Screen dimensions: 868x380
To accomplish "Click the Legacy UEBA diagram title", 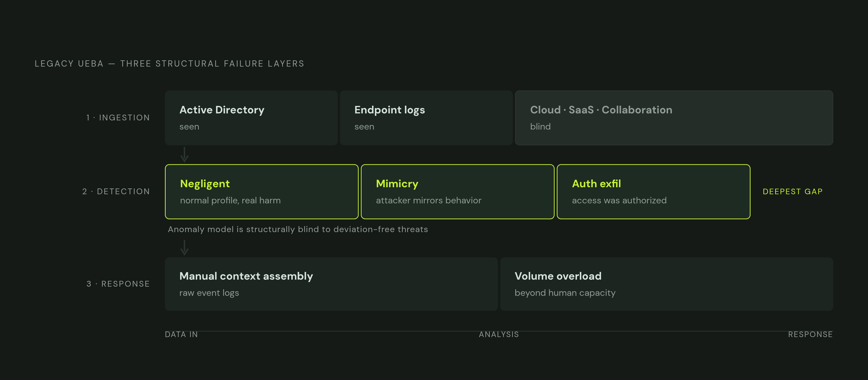I will coord(170,64).
